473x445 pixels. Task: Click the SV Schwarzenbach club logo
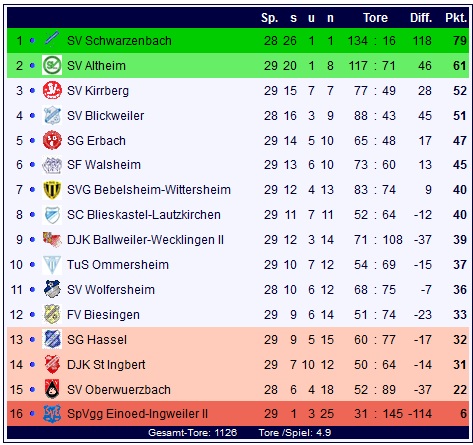coord(52,40)
